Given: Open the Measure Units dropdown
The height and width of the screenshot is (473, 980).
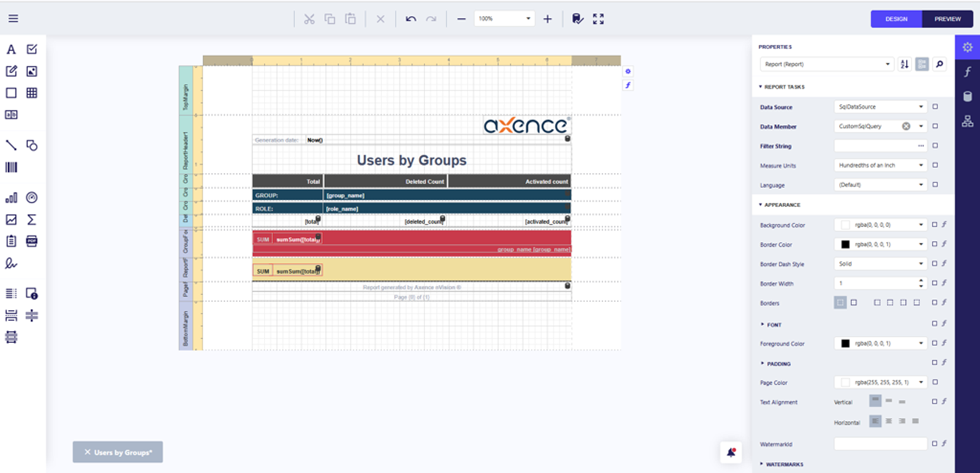Looking at the screenshot, I should (x=880, y=165).
